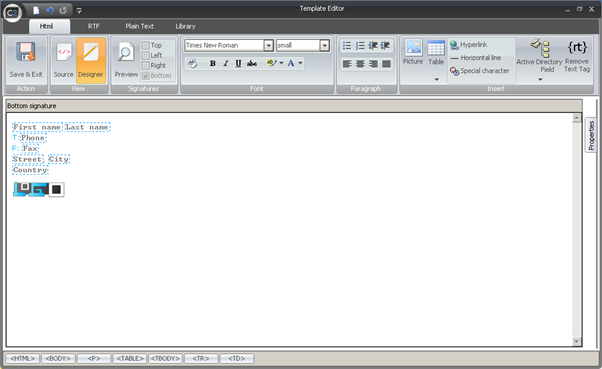Expand highlight color dropdown arrow
This screenshot has height=369, width=602.
point(281,63)
